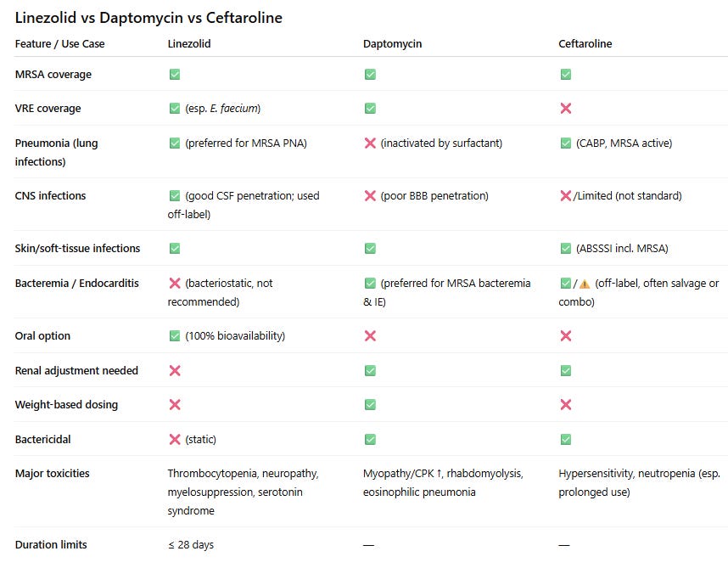Image resolution: width=728 pixels, height=568 pixels.
Task: Click the "Bacteremia / Endocarditis" row label
Action: [x=76, y=284]
